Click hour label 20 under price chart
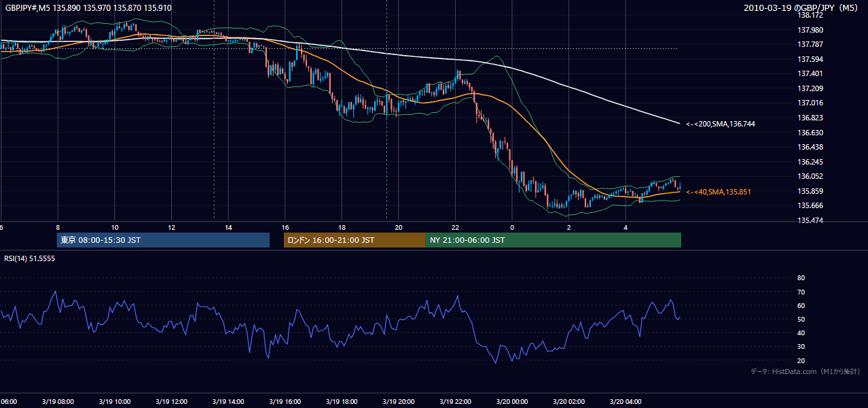Screen dimensions: 868x408 point(399,228)
